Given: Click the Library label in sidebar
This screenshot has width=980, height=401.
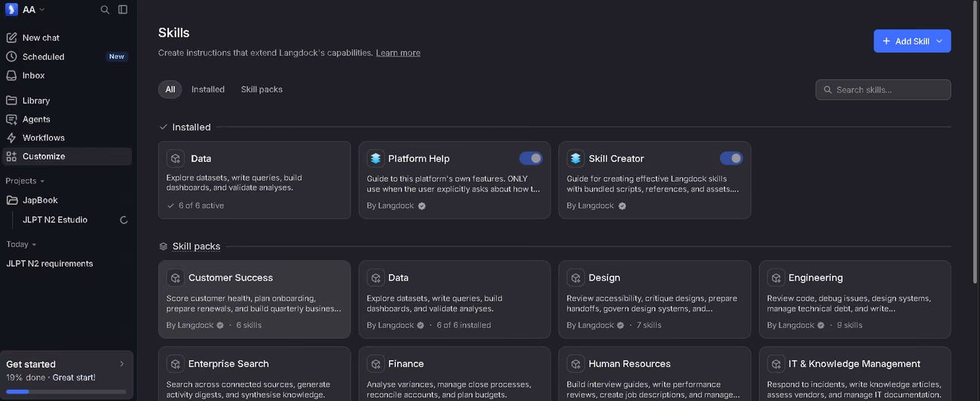Looking at the screenshot, I should tap(36, 100).
